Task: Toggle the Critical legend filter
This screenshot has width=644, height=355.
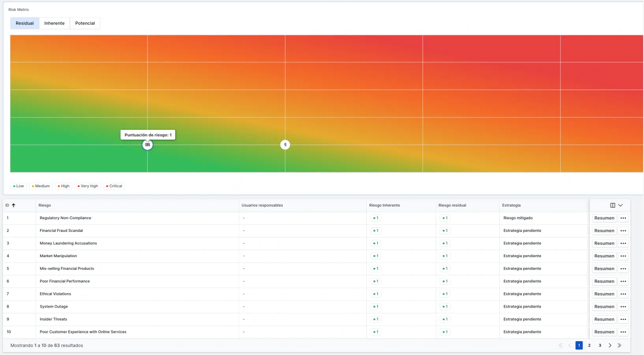Action: click(x=114, y=186)
